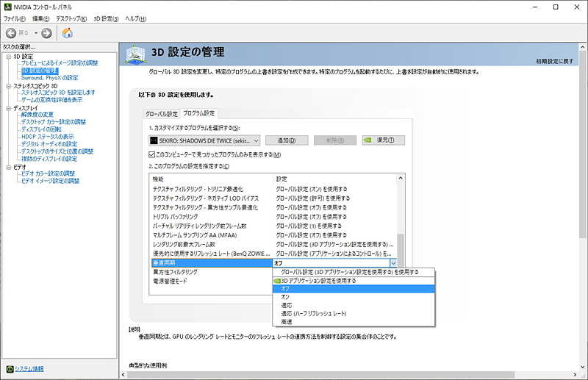The width and height of the screenshot is (588, 380).
Task: Collapse the ディスプレイ tree node
Action: (x=9, y=108)
